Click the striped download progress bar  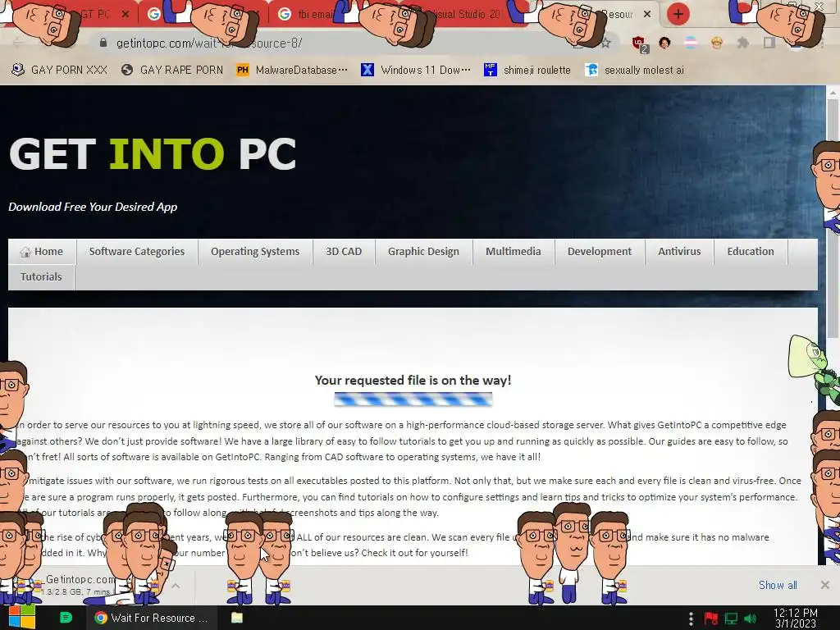(413, 399)
